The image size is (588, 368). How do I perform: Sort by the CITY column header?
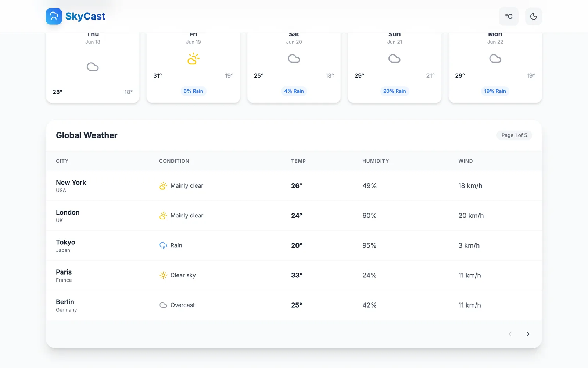point(62,161)
